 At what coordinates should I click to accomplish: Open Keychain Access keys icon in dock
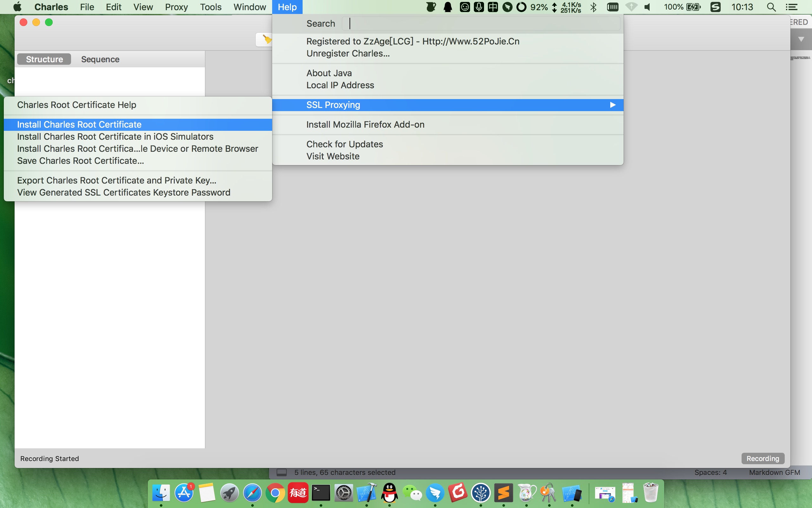click(x=549, y=493)
